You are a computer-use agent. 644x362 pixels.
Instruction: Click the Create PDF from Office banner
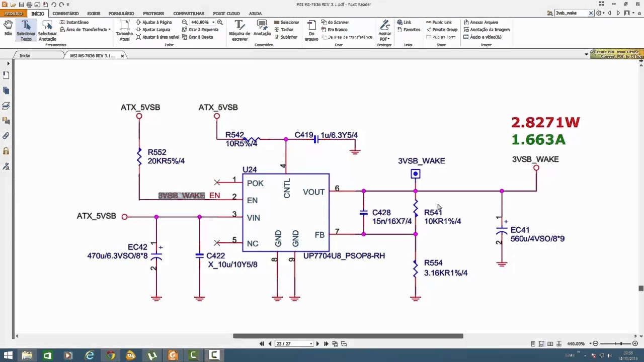(617, 54)
